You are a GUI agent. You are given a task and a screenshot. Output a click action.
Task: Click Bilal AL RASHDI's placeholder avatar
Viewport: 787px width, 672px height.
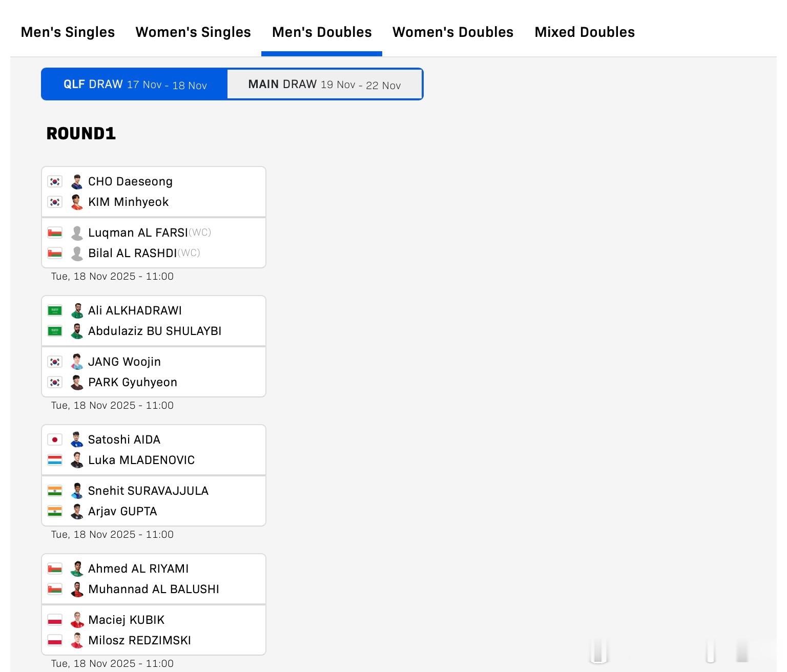77,253
